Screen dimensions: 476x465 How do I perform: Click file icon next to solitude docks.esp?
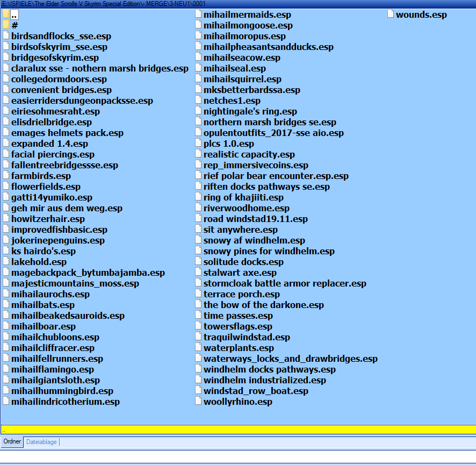(198, 261)
